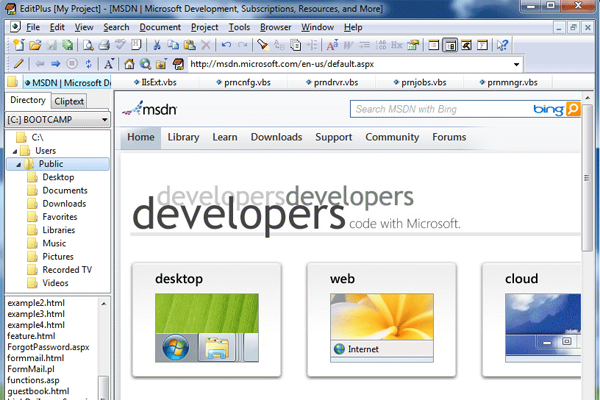The height and width of the screenshot is (400, 600).
Task: Select example3.html in file list
Action: [36, 314]
